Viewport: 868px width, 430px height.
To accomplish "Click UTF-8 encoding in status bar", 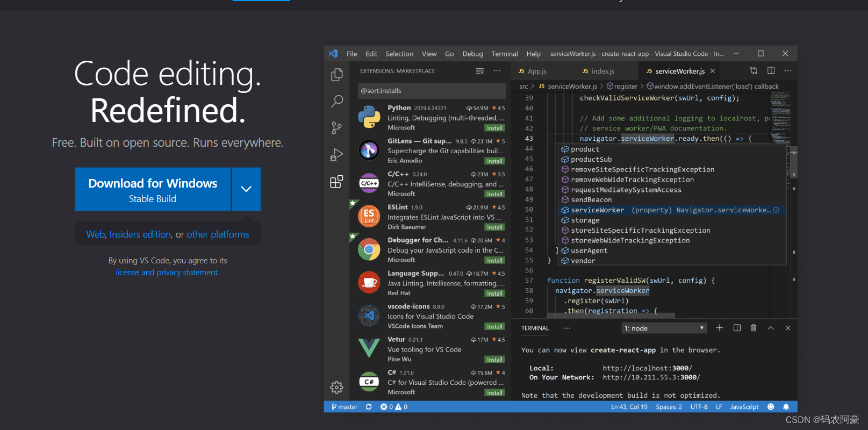I will coord(699,407).
